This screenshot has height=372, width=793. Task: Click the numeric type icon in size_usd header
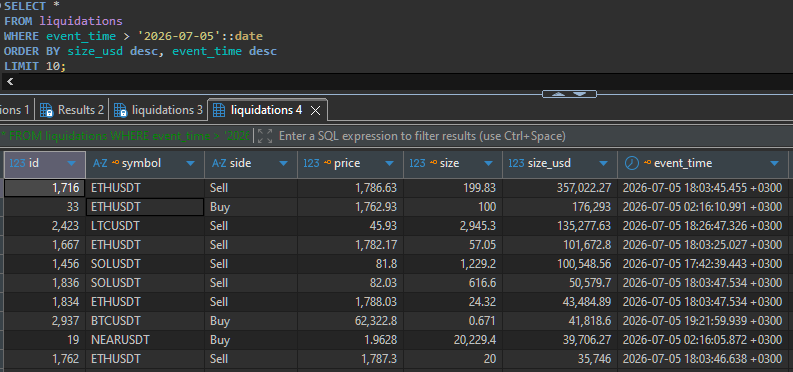point(516,163)
